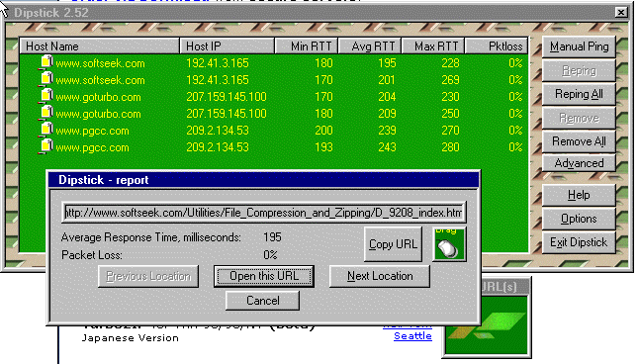Image resolution: width=639 pixels, height=364 pixels.
Task: Open the Advanced settings button
Action: coord(579,163)
